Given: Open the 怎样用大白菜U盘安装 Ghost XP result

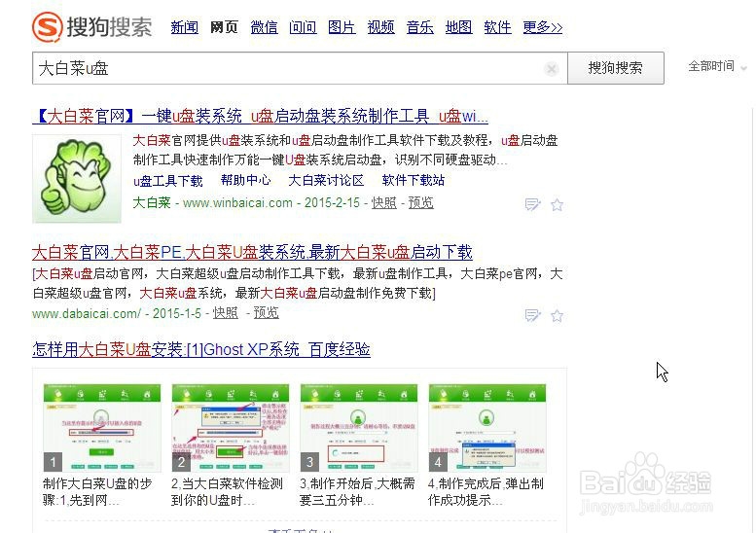Looking at the screenshot, I should coord(201,349).
